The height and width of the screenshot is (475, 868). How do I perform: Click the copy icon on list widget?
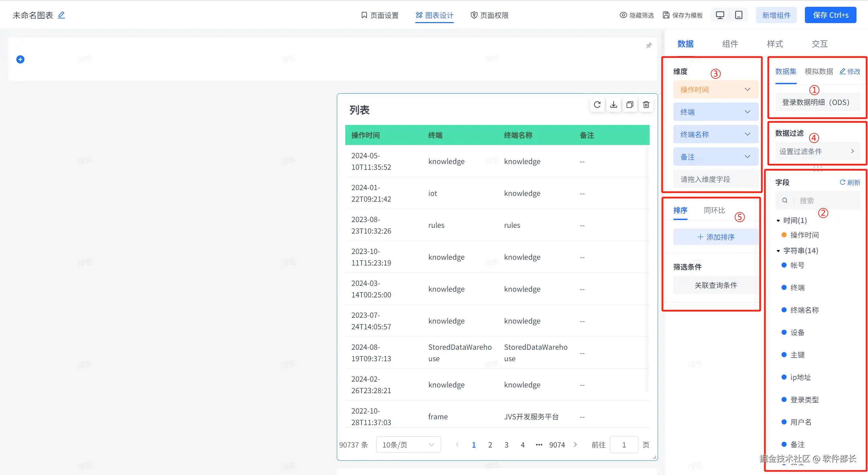click(x=630, y=105)
